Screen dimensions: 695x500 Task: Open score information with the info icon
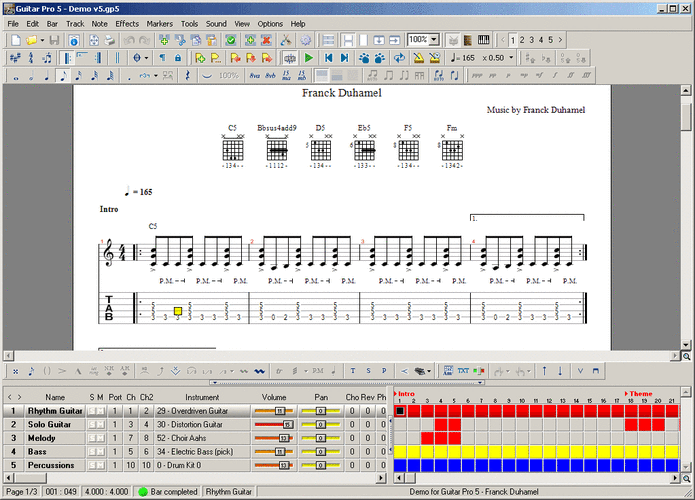tap(74, 40)
